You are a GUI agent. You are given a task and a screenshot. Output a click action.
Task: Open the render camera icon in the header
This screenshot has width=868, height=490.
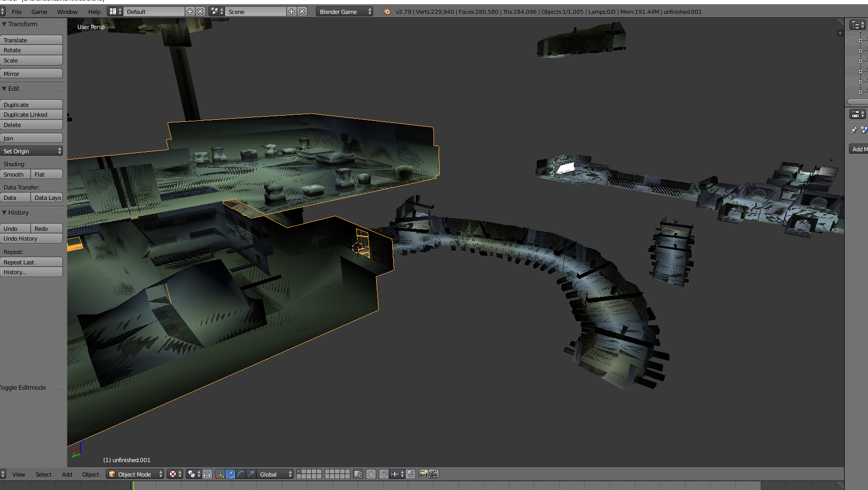424,474
